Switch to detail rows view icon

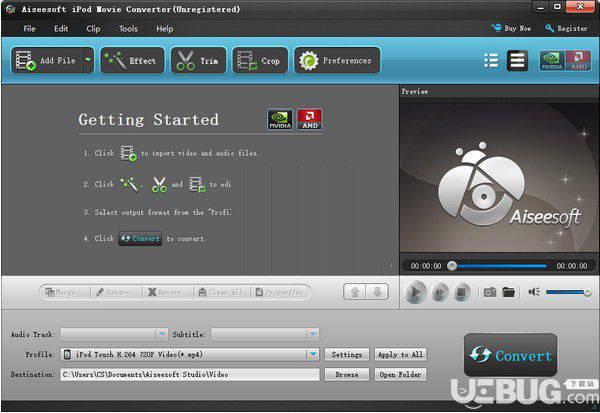click(x=517, y=60)
